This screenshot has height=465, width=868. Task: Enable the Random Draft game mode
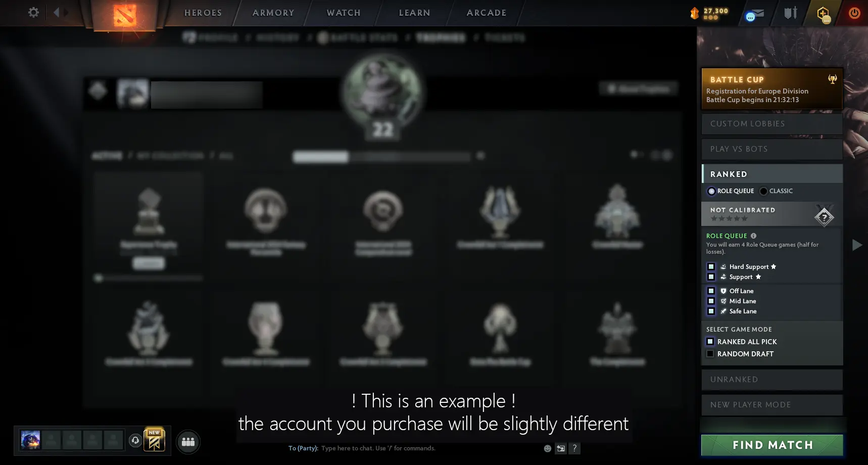[710, 354]
